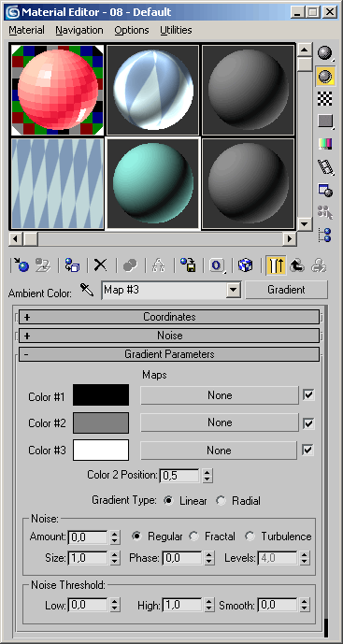
Task: Click the Gradient map type button
Action: pos(286,290)
